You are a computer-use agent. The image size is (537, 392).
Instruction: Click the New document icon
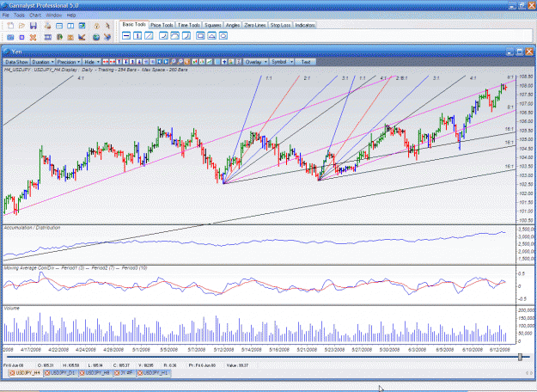coord(10,26)
